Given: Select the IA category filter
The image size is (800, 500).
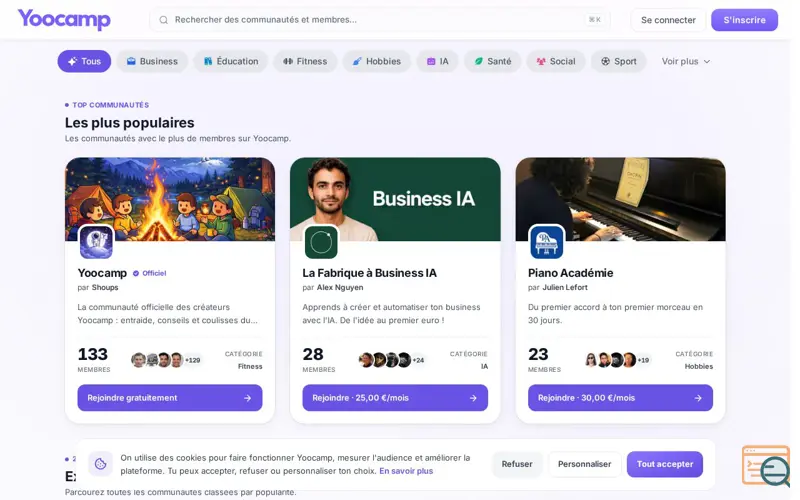Looking at the screenshot, I should click(437, 61).
